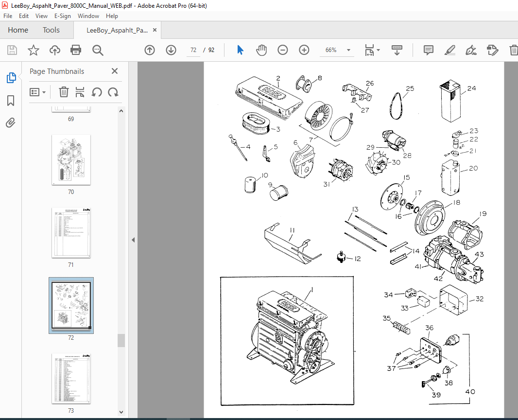This screenshot has width=518, height=420.
Task: Open thumbnail options dropdown menu
Action: pos(38,92)
